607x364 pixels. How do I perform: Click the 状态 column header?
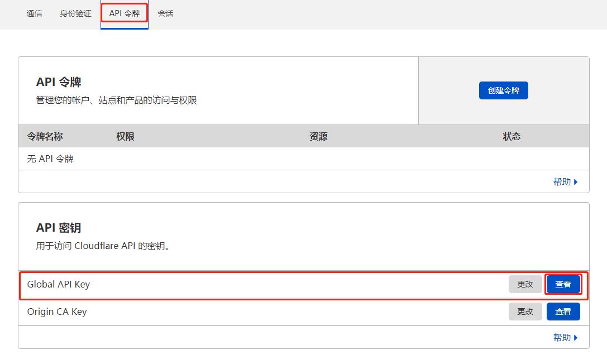(512, 136)
